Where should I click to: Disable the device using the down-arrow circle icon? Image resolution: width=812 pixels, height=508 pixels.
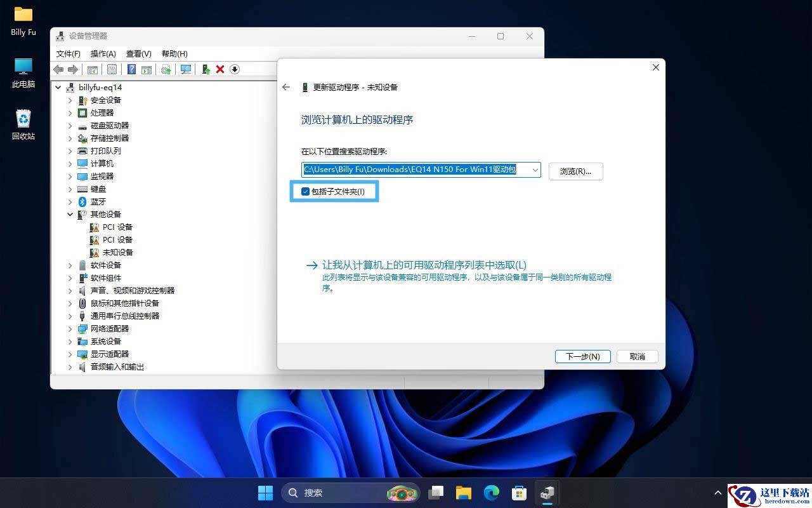click(x=235, y=69)
